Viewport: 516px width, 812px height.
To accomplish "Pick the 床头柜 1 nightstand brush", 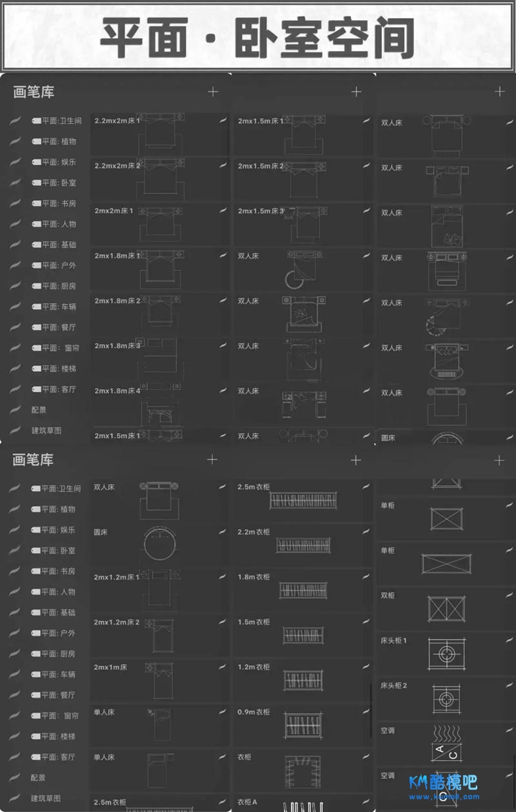I will point(446,653).
